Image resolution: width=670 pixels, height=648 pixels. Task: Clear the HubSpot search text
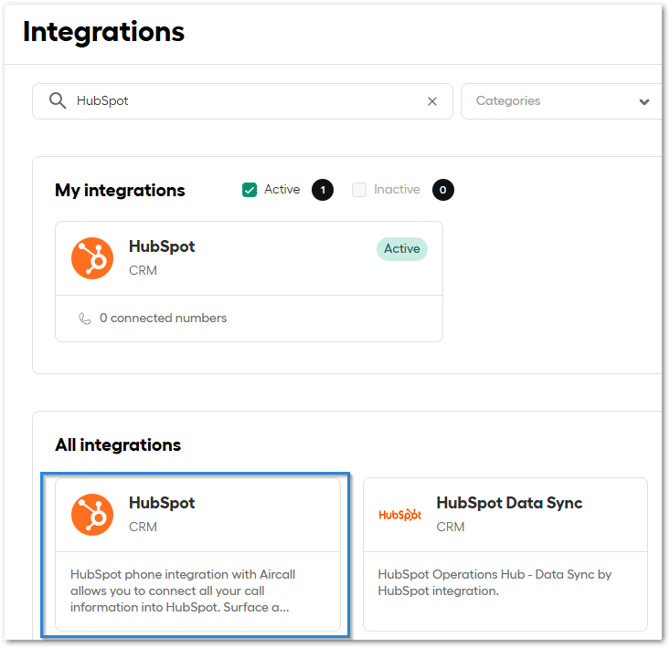pos(432,101)
